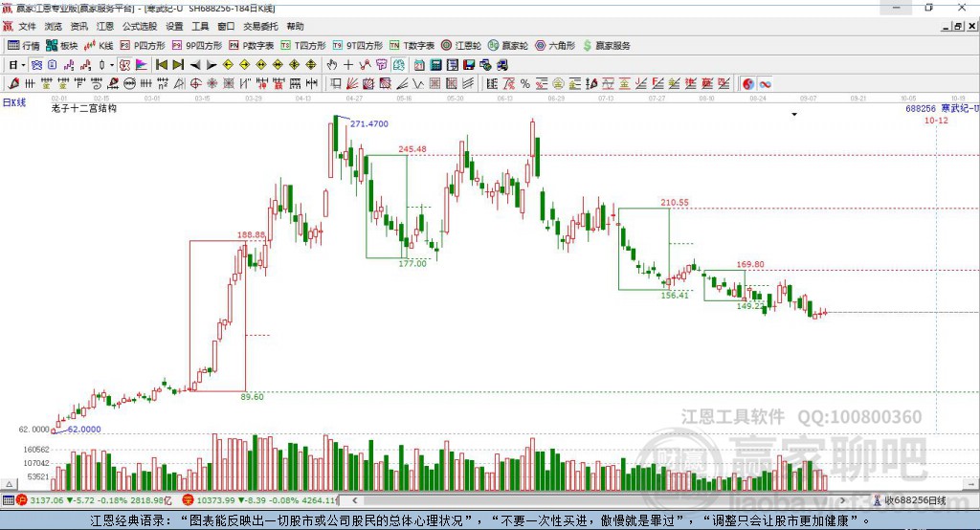Open the 江恩轮 Gann wheel
The image size is (980, 530).
(461, 46)
